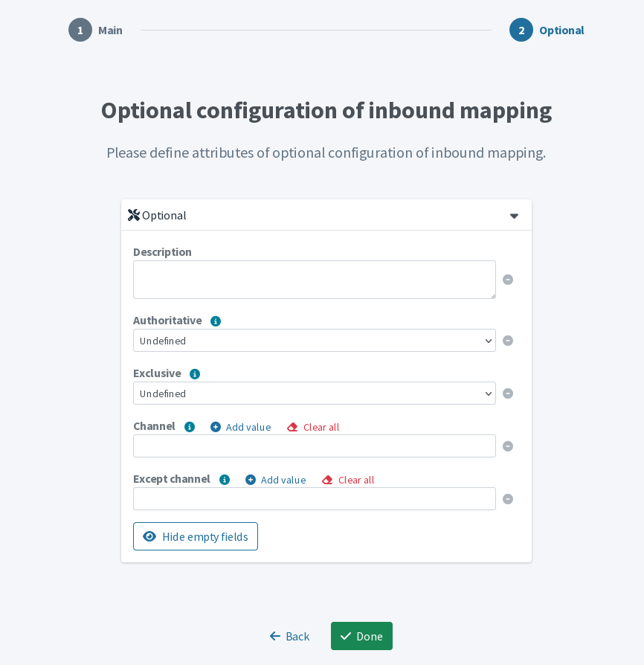Click the Exclusive info icon
This screenshot has height=665, width=644.
195,373
